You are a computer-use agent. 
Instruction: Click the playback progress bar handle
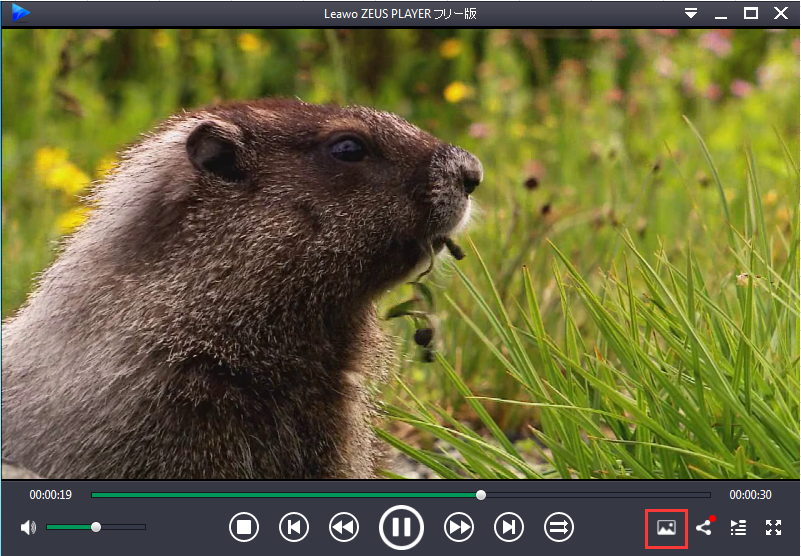coord(481,495)
